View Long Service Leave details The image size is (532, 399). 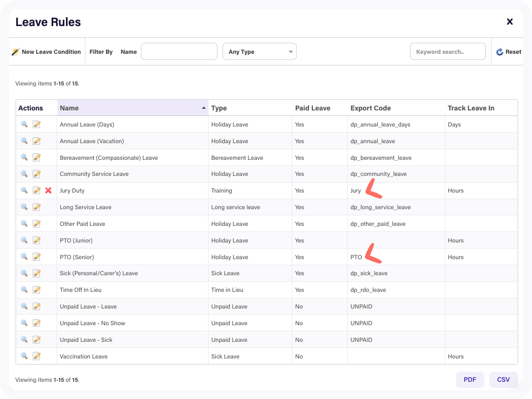(x=24, y=207)
